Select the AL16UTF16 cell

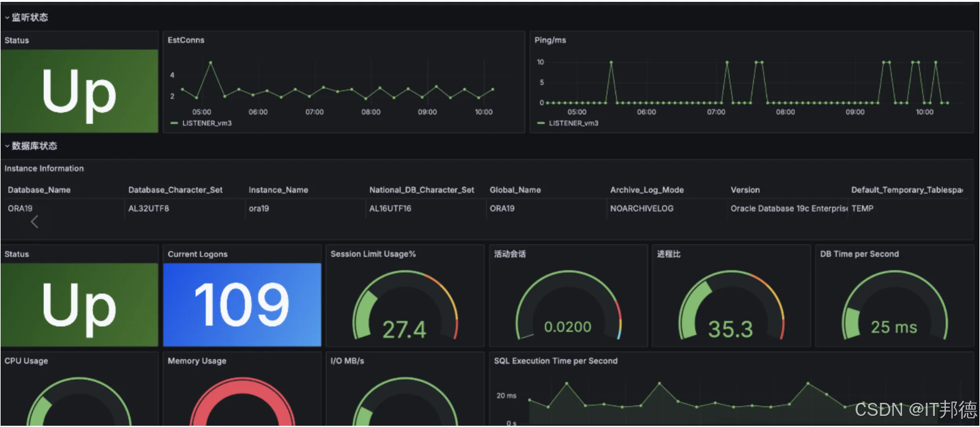[x=390, y=209]
